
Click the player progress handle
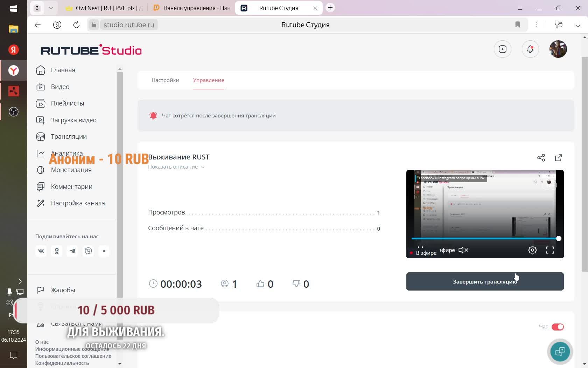click(559, 239)
